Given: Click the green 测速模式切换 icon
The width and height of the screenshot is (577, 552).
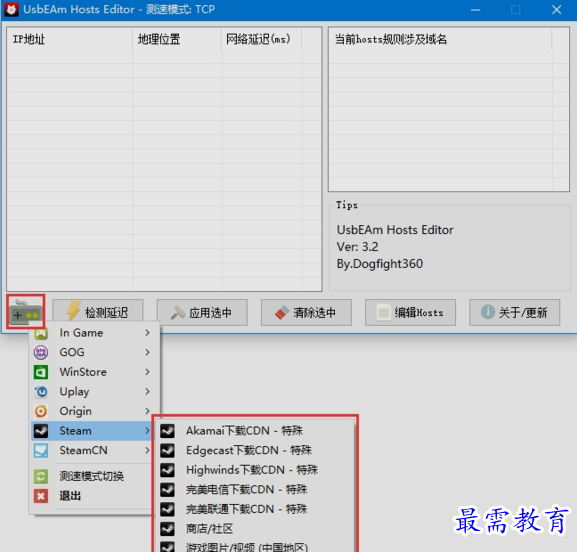Looking at the screenshot, I should 41,476.
